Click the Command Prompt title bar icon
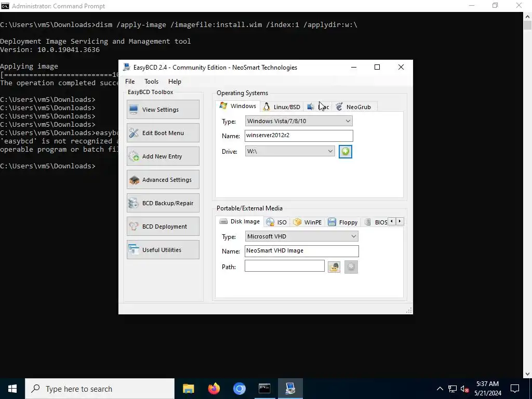The width and height of the screenshot is (532, 399). click(x=5, y=6)
